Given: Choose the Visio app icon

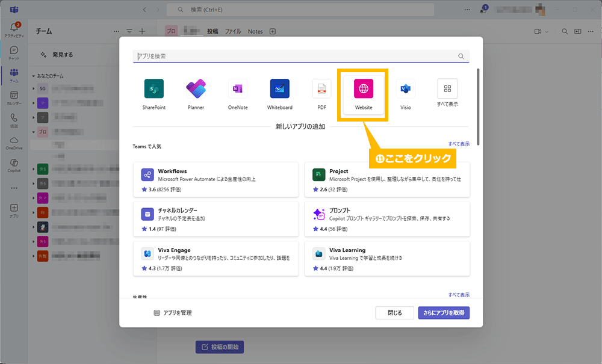Looking at the screenshot, I should tap(405, 89).
